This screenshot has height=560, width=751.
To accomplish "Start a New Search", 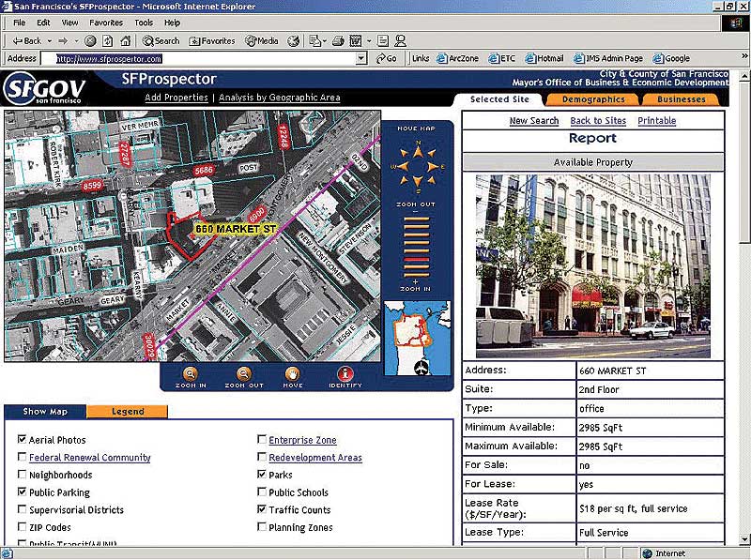I will (534, 121).
